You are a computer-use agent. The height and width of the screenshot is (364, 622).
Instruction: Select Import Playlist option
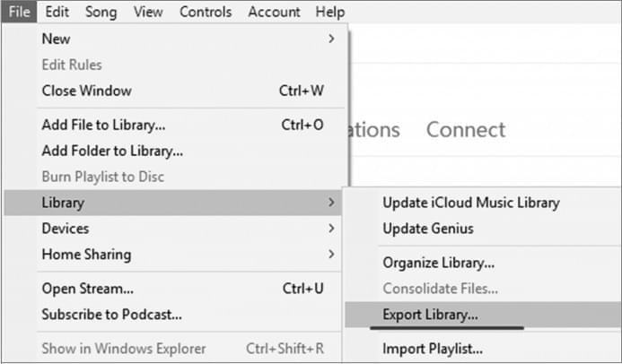[433, 349]
